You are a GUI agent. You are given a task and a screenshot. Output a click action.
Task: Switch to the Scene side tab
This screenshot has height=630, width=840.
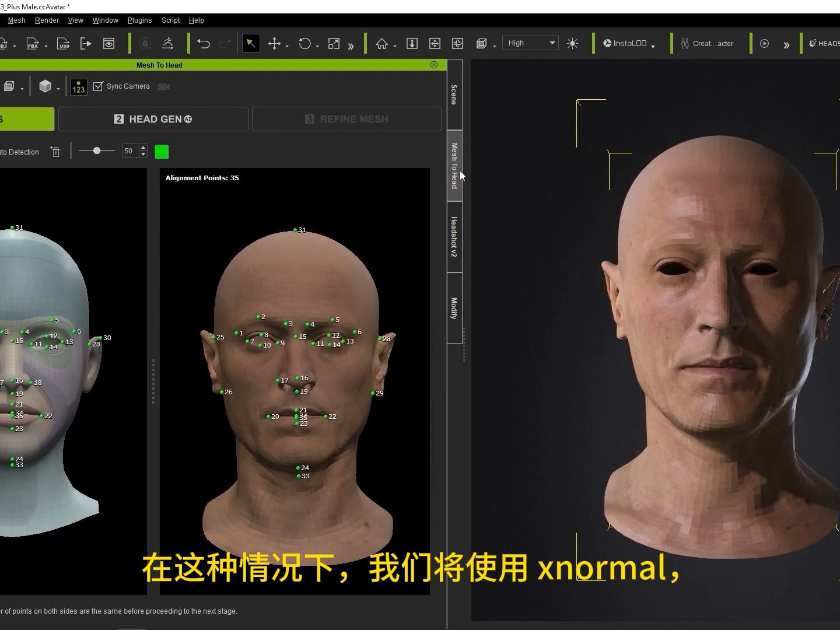454,94
